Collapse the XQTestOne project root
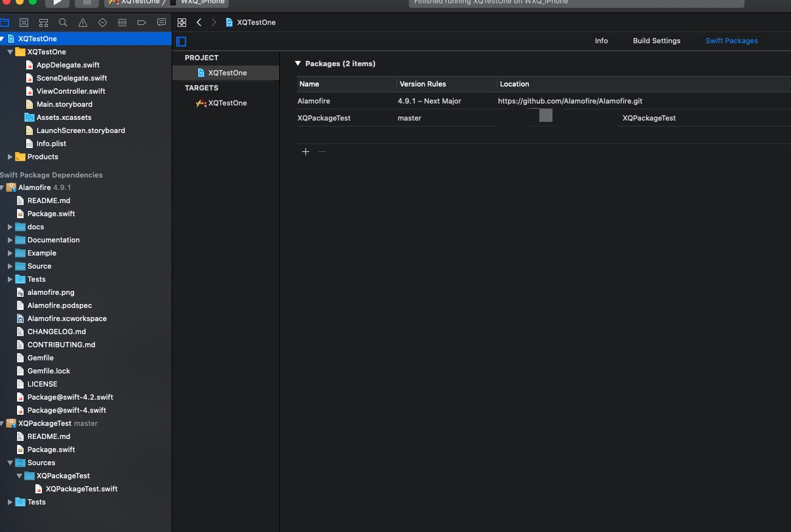791x532 pixels. [x=2, y=39]
